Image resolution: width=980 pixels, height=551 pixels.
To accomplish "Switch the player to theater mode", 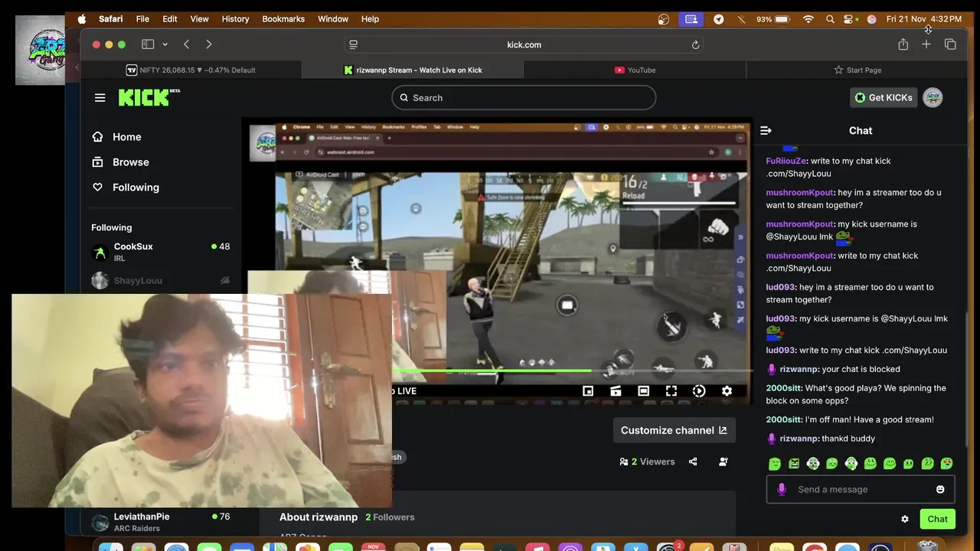I will click(x=643, y=391).
